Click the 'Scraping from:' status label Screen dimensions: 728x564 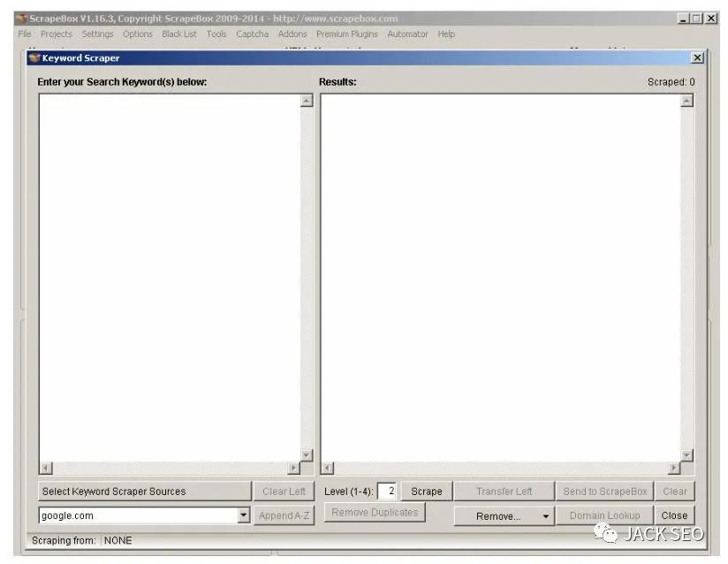tap(64, 540)
